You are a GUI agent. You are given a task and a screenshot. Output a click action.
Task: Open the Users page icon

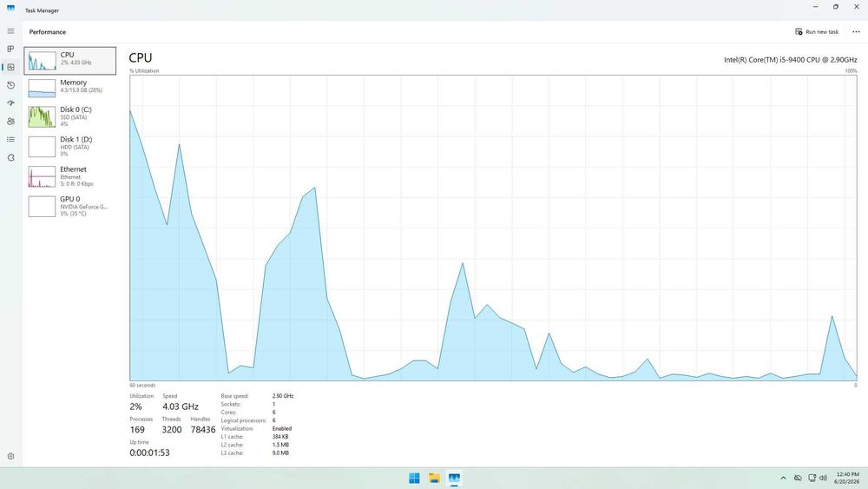coord(10,122)
